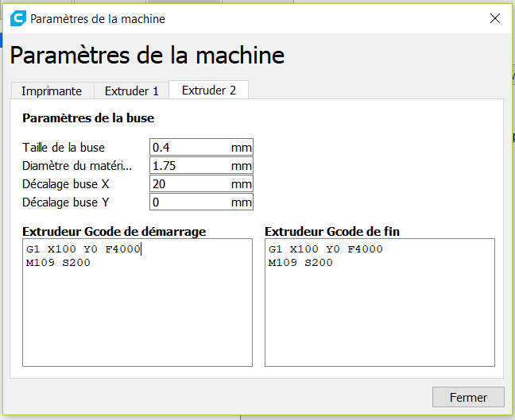Close the Paramètres de la machine window
Screen dimensions: 515x420
pyautogui.click(x=495, y=18)
